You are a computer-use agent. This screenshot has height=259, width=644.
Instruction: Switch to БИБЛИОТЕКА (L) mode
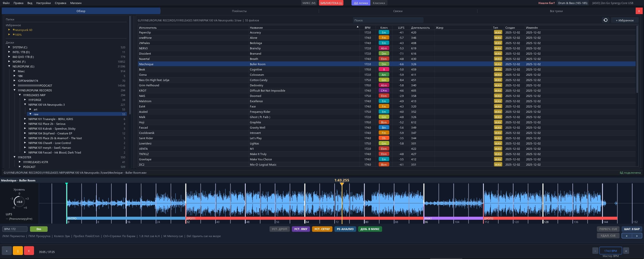331,3
